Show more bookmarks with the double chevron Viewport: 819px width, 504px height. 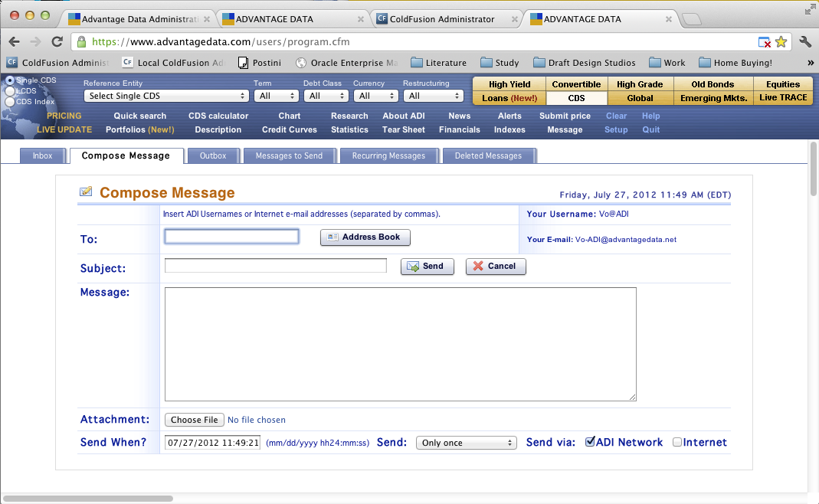[811, 63]
